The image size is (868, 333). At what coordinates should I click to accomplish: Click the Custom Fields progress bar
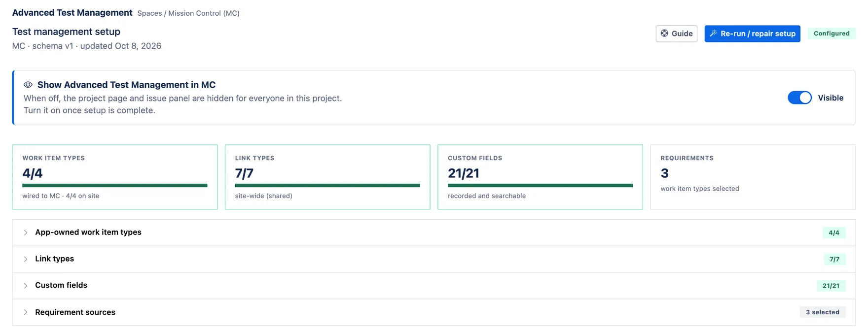(540, 186)
